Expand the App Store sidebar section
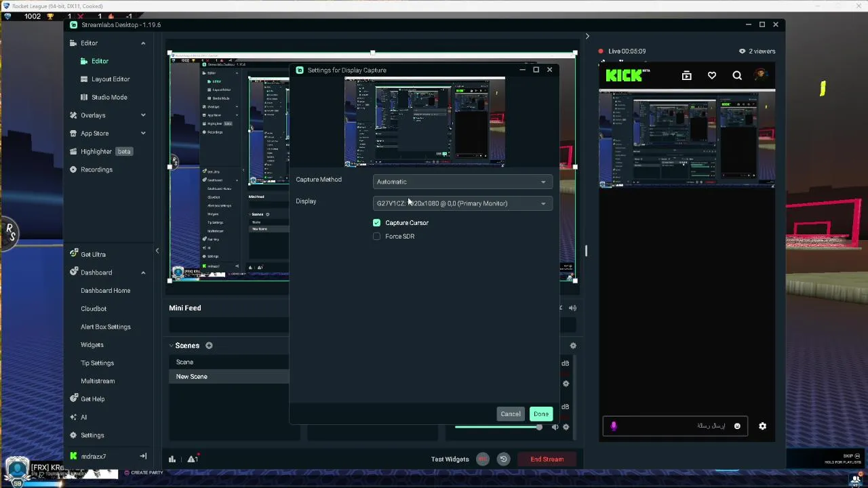This screenshot has height=488, width=868. pyautogui.click(x=143, y=134)
